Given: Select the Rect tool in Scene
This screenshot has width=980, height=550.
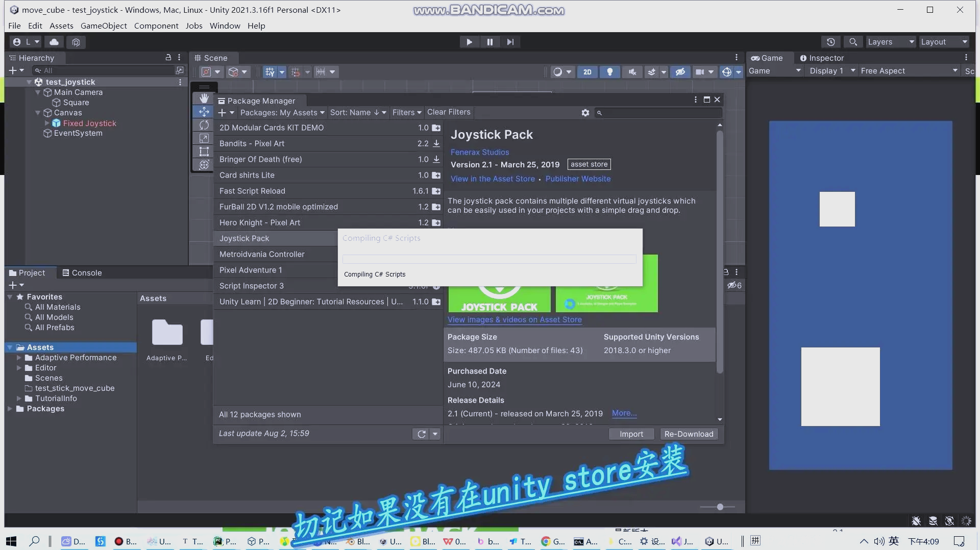Looking at the screenshot, I should pos(204,151).
